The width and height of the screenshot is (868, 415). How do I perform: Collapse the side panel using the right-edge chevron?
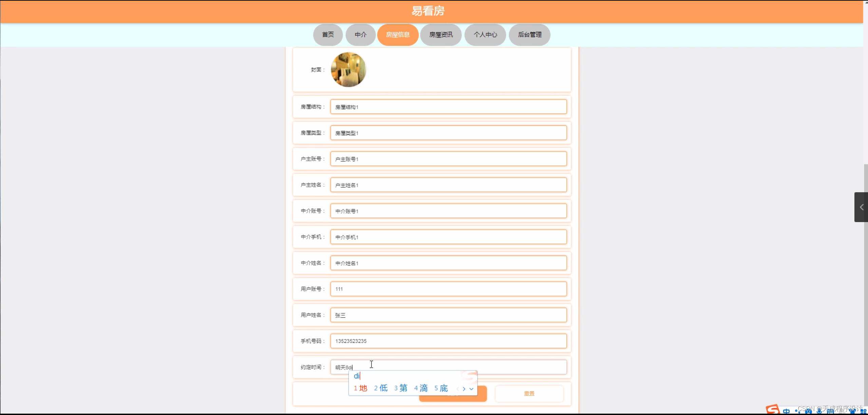coord(862,207)
